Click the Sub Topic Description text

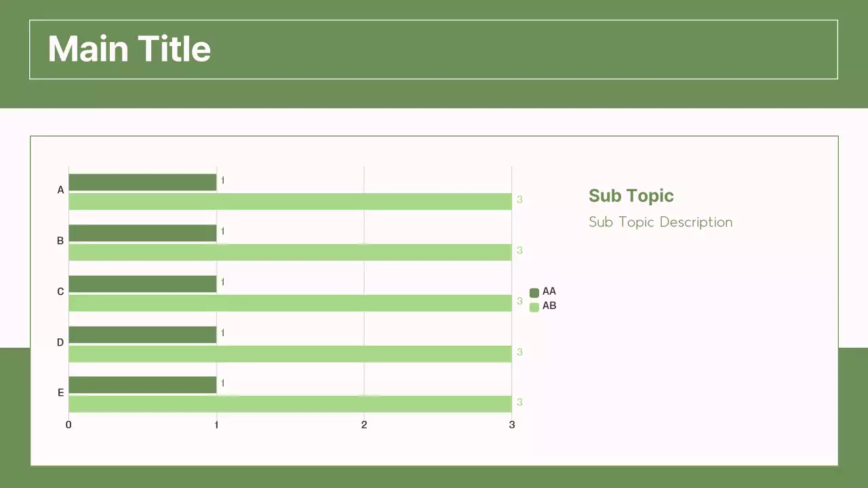(x=660, y=222)
